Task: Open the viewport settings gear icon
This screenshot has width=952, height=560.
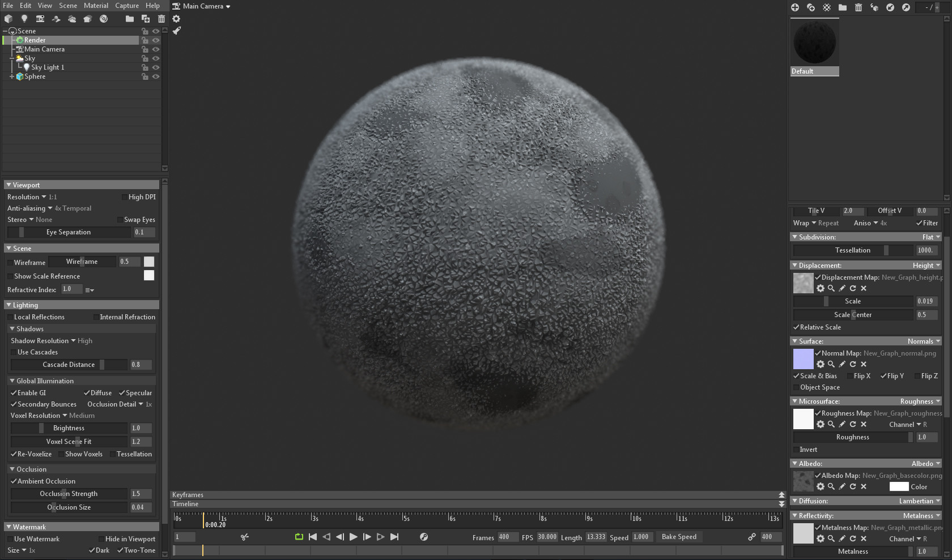Action: 176,19
